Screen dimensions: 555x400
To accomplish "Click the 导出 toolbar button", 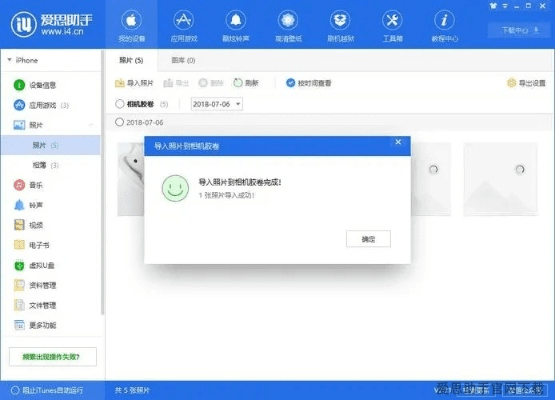I will tap(176, 83).
